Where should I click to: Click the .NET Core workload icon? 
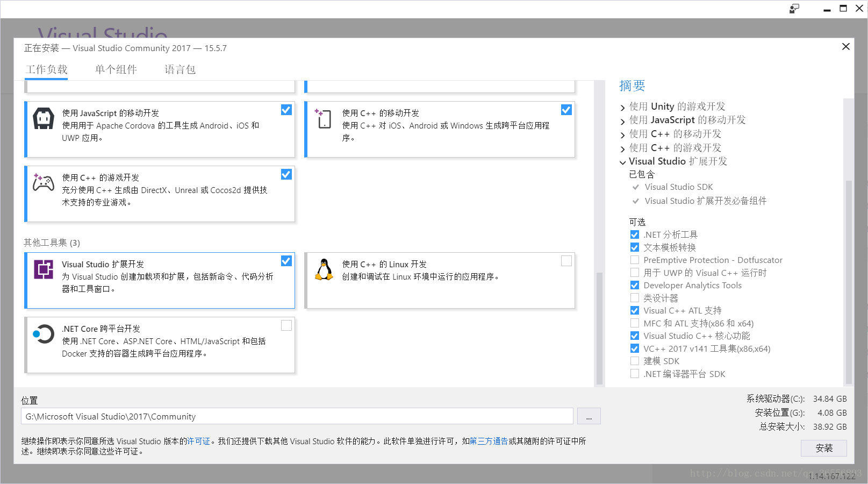(x=44, y=334)
